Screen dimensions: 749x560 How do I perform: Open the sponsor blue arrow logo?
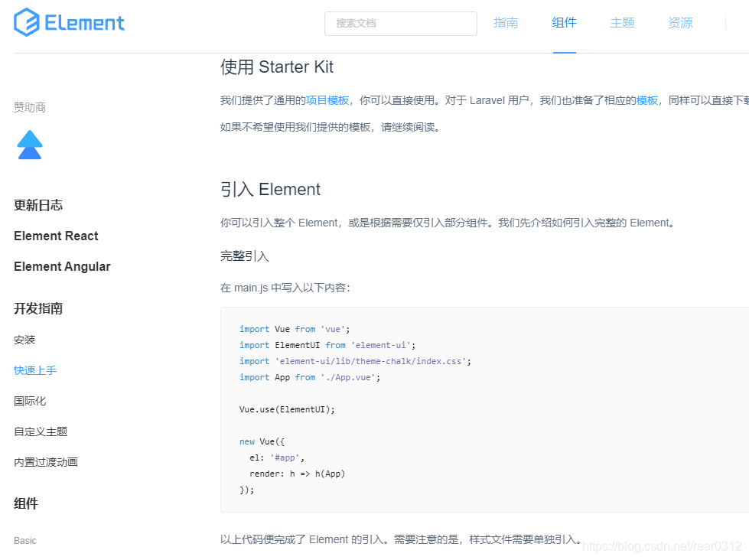(30, 145)
